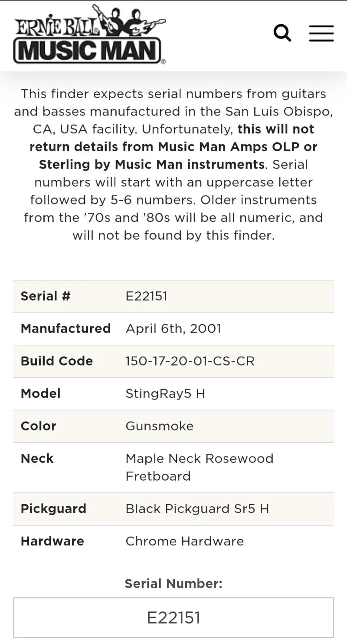Open the hamburger menu
Image resolution: width=347 pixels, height=644 pixels.
click(x=321, y=33)
